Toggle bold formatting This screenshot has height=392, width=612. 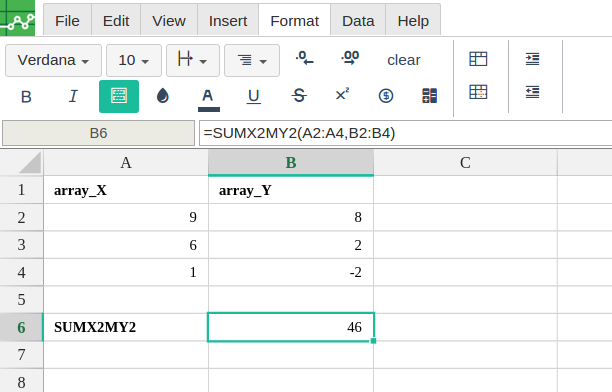pos(26,96)
